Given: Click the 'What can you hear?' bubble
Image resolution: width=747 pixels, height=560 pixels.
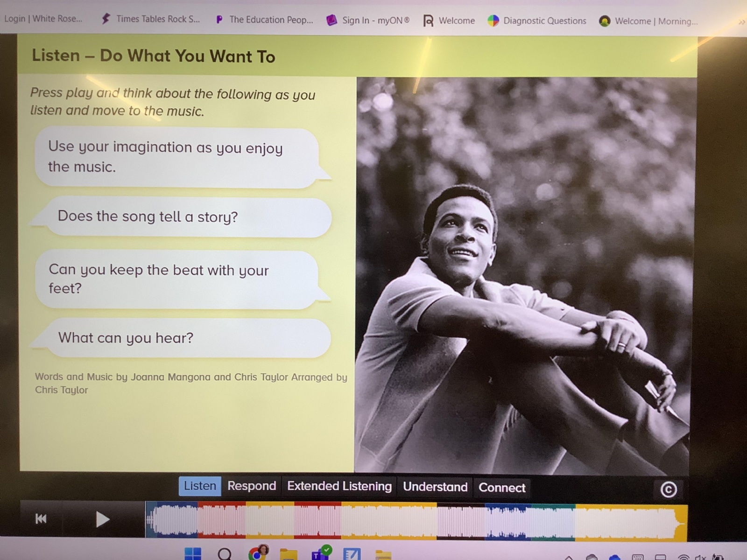Looking at the screenshot, I should click(x=181, y=338).
